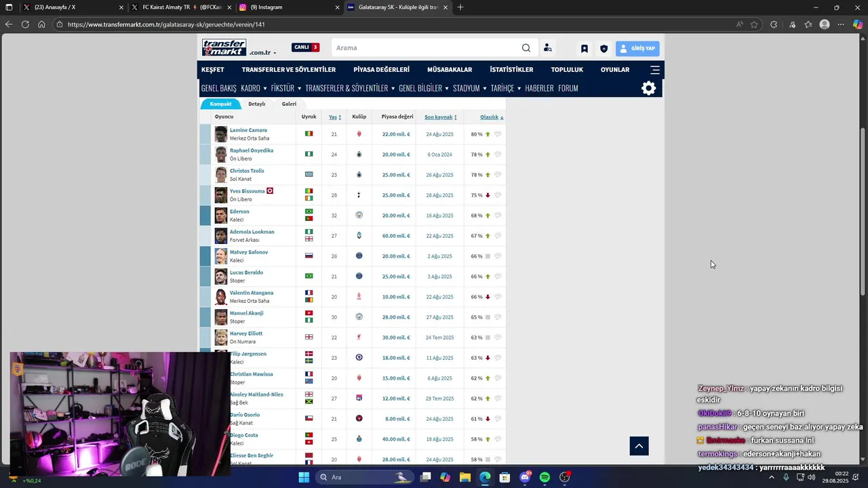This screenshot has height=488, width=868.
Task: Click the Windows taskbar search box
Action: point(366,477)
